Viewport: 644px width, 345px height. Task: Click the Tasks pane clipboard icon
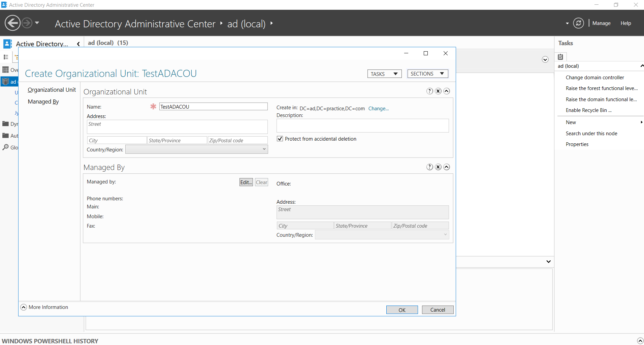click(560, 57)
